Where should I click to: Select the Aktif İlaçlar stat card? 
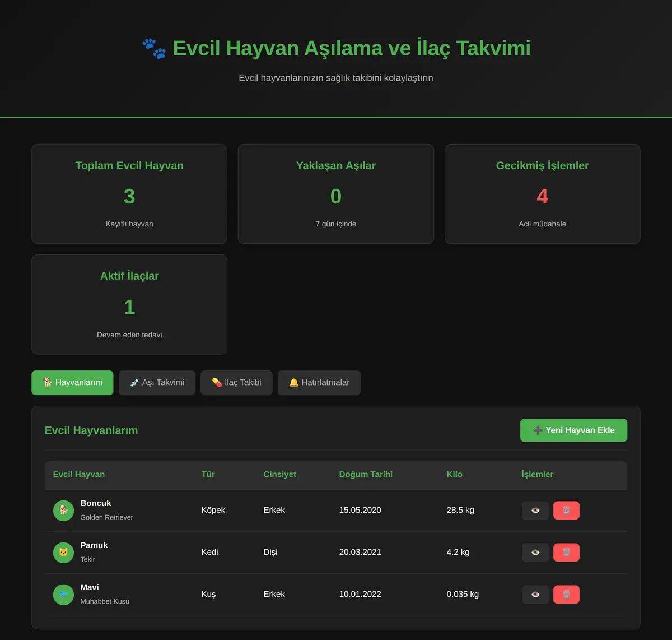pyautogui.click(x=129, y=304)
